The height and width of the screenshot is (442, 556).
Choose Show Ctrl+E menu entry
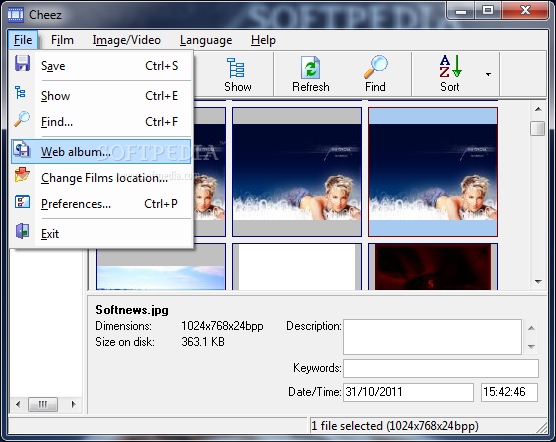coord(101,96)
